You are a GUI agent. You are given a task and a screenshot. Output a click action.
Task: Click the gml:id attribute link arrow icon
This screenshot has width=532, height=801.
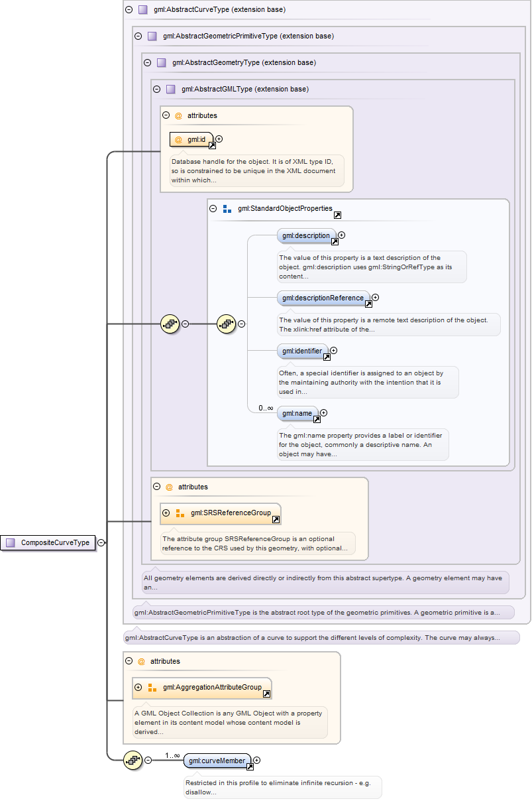coord(212,145)
